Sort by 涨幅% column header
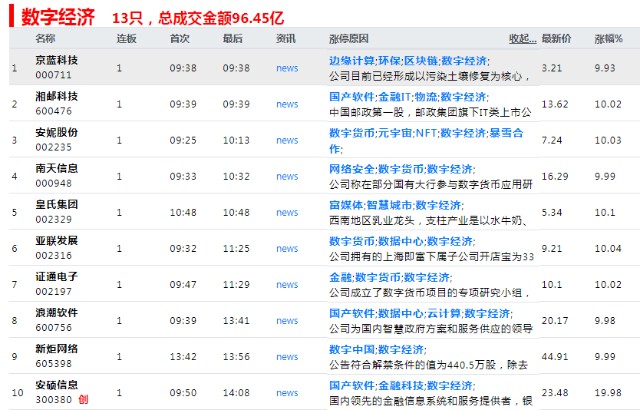Screen dimensions: 640x410 [608, 39]
